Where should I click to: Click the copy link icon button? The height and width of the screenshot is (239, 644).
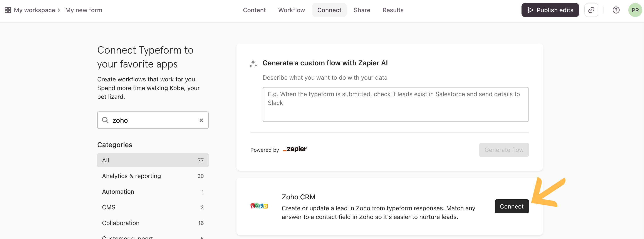coord(591,10)
